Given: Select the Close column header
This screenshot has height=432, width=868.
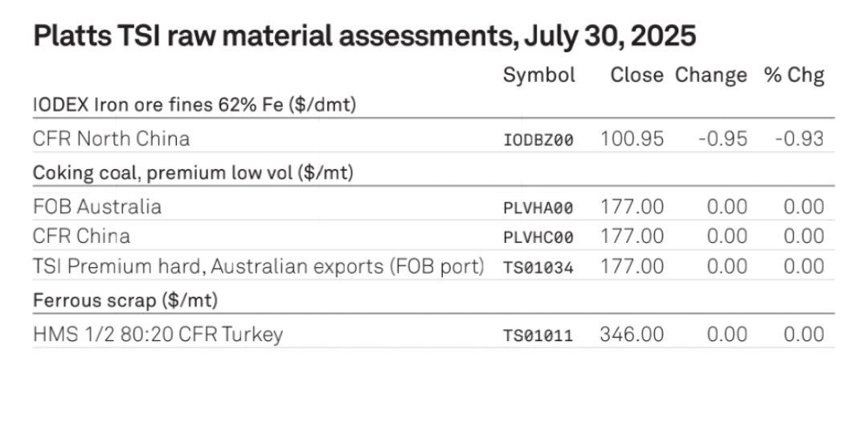Looking at the screenshot, I should tap(637, 76).
